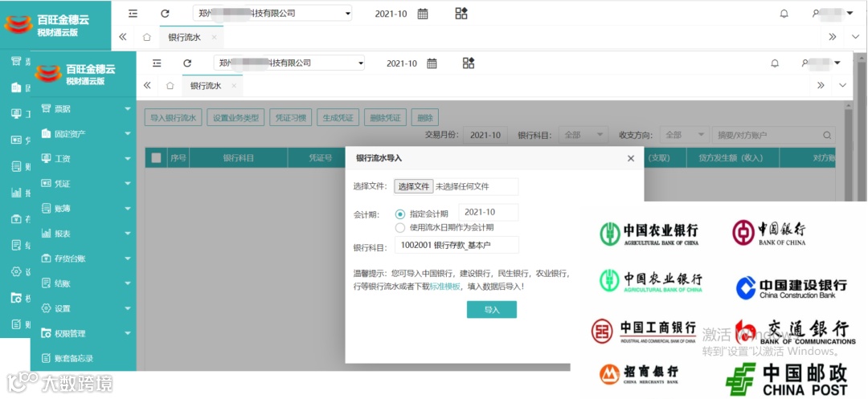Image resolution: width=868 pixels, height=399 pixels.
Task: Close the 银行流水 tab in the back window
Action: coord(214,38)
